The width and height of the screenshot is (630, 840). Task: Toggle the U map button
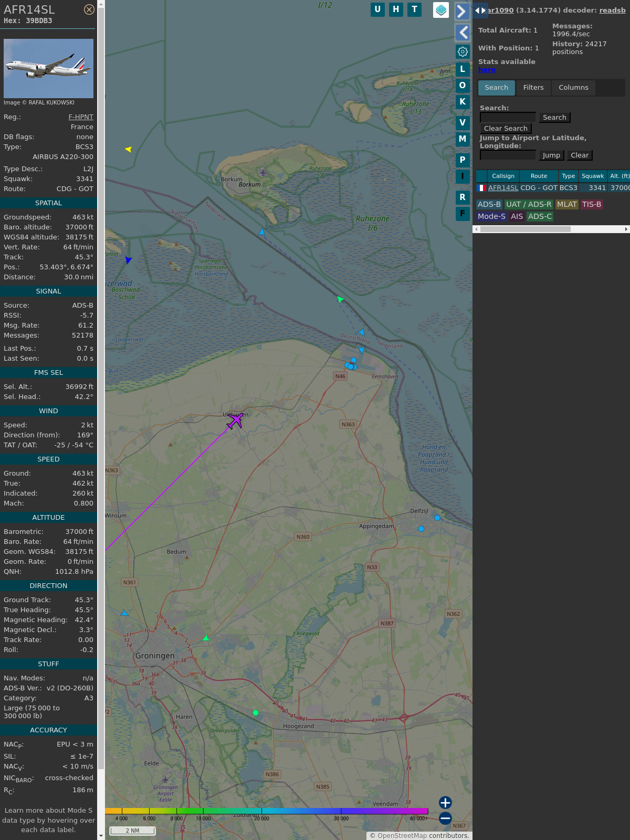tap(377, 9)
